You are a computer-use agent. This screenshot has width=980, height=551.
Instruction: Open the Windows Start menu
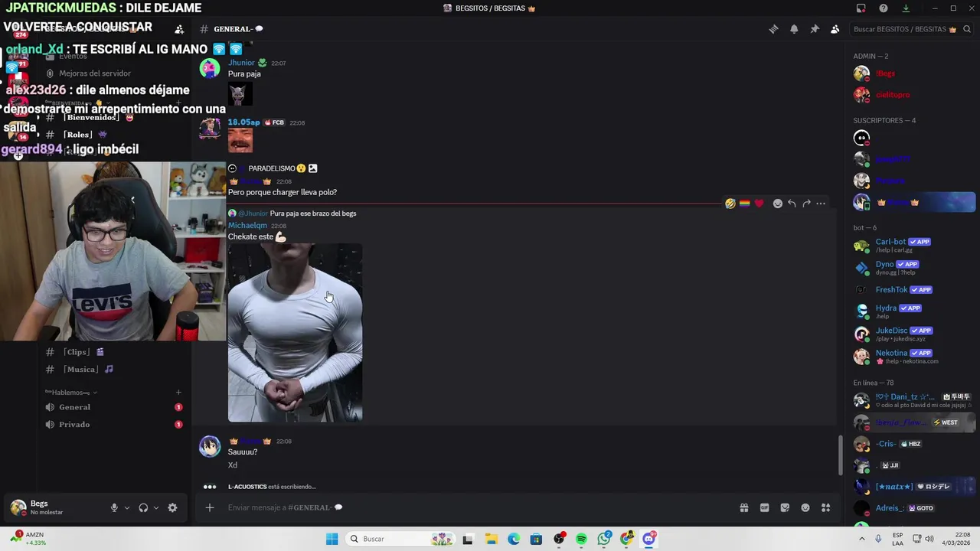(332, 539)
